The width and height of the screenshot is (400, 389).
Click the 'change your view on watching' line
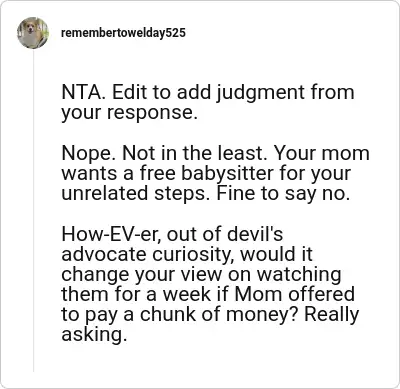pos(201,275)
